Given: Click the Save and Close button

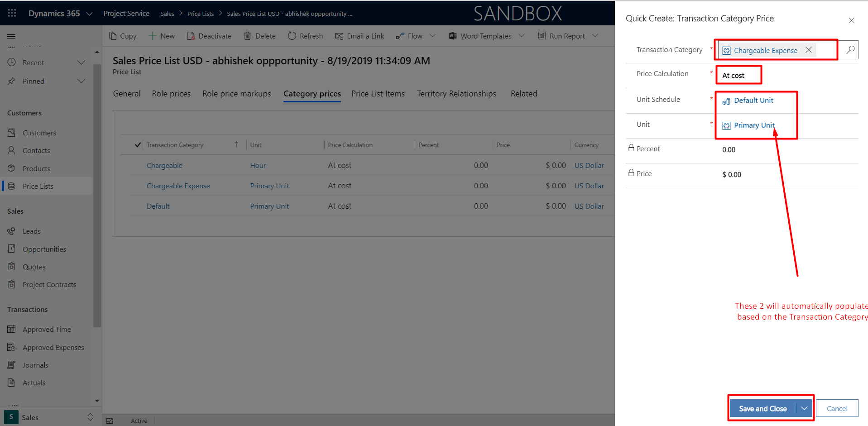Looking at the screenshot, I should click(x=762, y=408).
